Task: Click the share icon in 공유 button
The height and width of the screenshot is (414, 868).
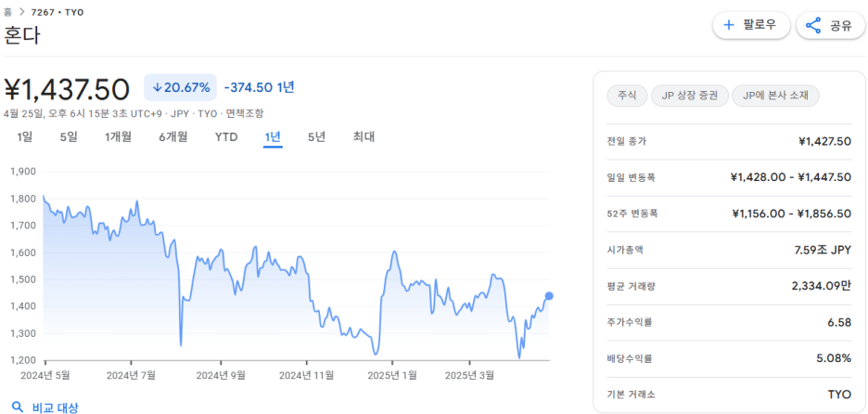Action: pyautogui.click(x=812, y=25)
